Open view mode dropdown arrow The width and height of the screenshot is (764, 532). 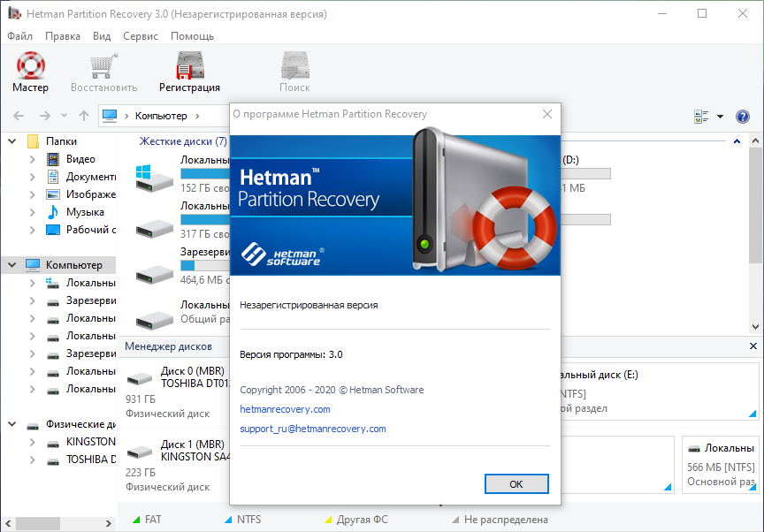click(720, 117)
